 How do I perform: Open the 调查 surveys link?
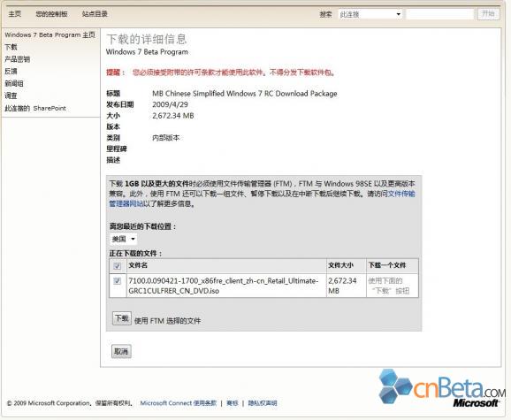click(11, 95)
